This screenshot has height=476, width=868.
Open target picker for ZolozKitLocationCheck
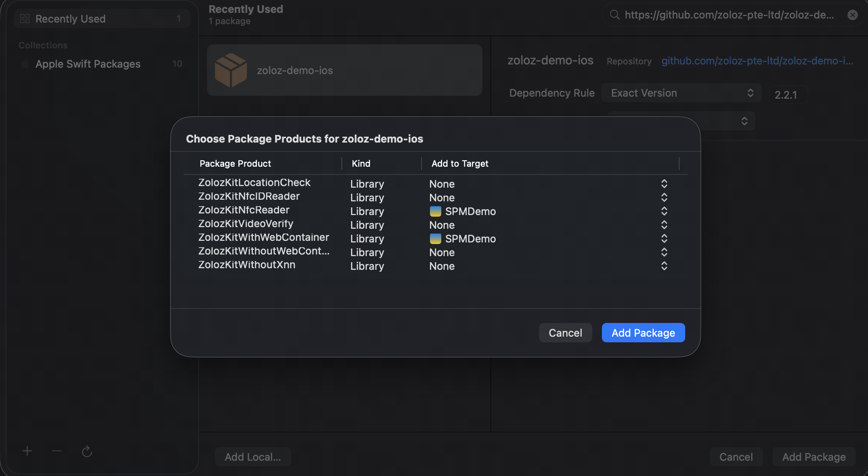pos(664,184)
